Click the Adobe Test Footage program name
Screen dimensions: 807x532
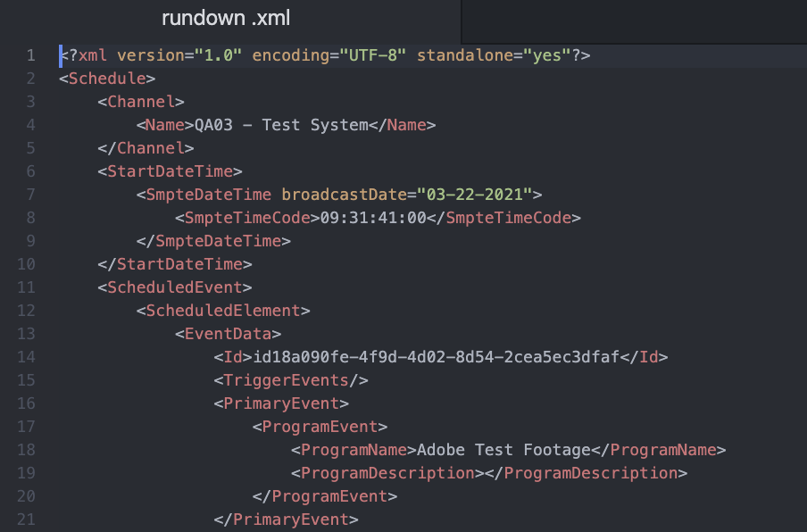coord(503,450)
